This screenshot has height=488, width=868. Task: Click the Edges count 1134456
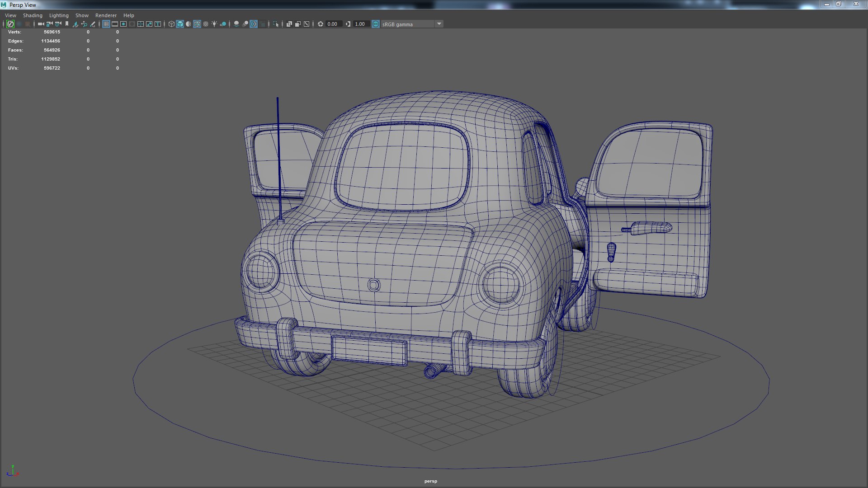point(51,41)
